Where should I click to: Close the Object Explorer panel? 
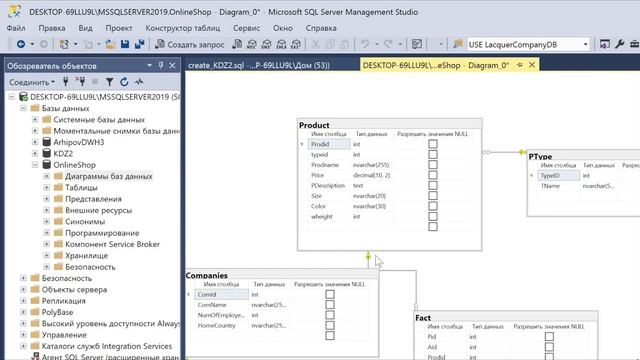[x=172, y=65]
